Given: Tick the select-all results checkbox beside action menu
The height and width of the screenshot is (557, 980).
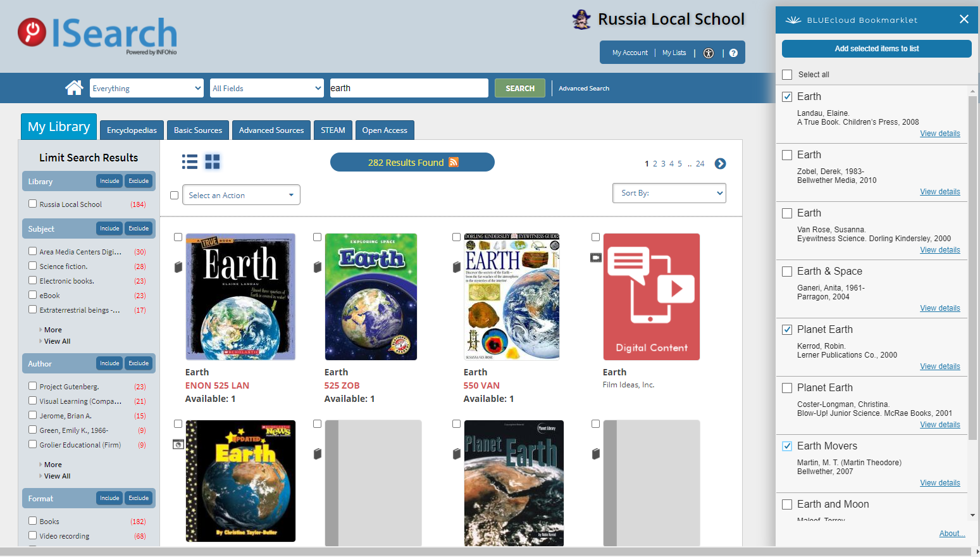Looking at the screenshot, I should pos(175,196).
